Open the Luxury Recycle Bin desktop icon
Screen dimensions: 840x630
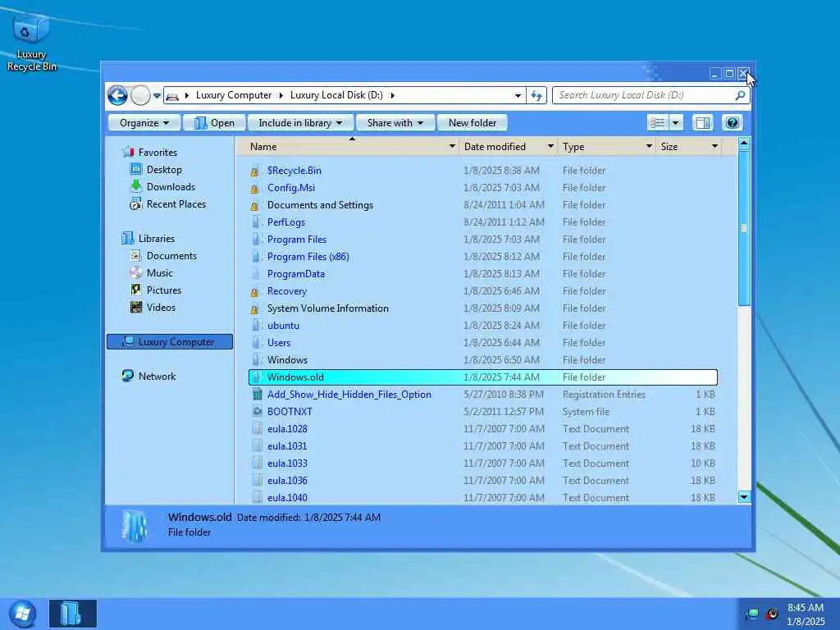point(31,43)
